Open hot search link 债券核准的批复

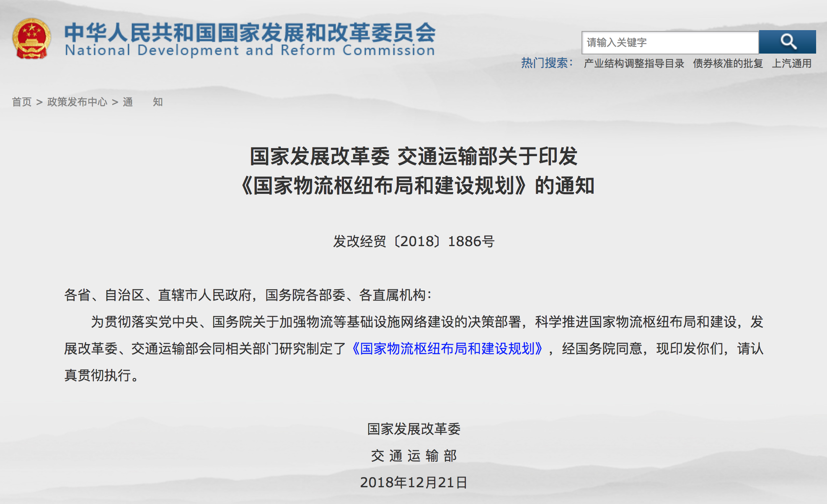[x=728, y=64]
